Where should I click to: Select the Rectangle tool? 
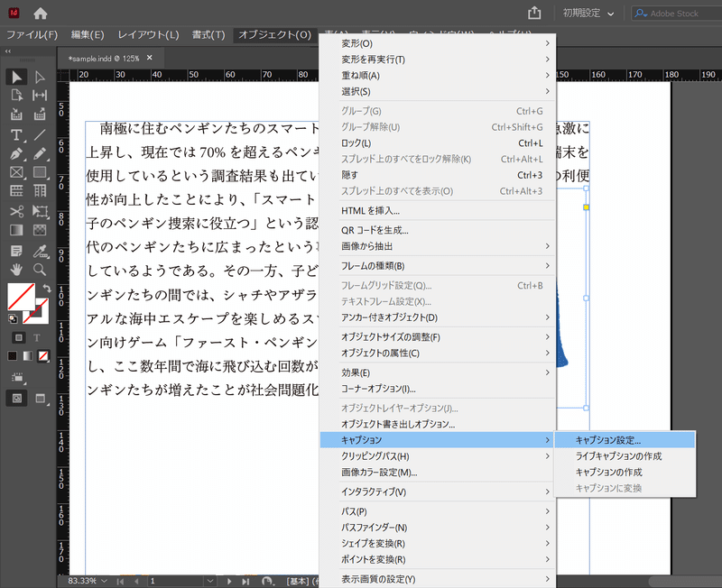[x=40, y=172]
